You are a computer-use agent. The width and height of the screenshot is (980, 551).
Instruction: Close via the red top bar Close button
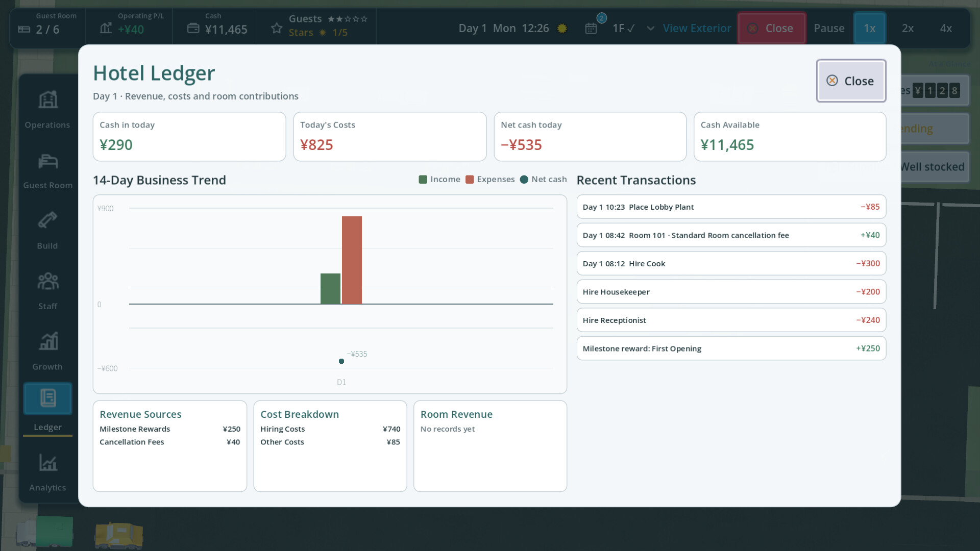(x=771, y=28)
